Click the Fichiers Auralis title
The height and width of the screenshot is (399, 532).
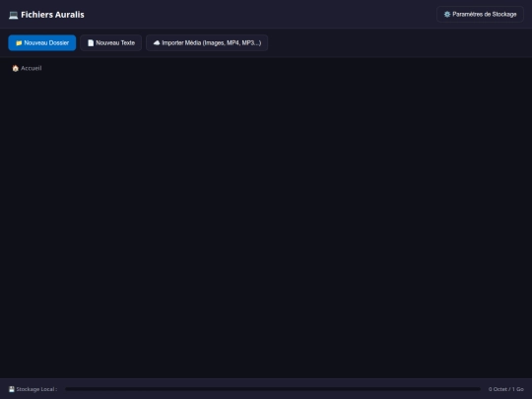pos(52,15)
